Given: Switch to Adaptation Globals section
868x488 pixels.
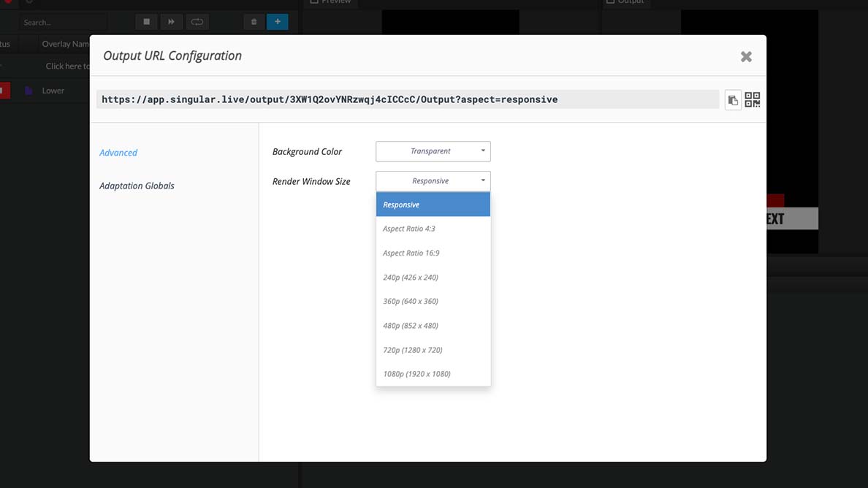Looking at the screenshot, I should pos(137,186).
